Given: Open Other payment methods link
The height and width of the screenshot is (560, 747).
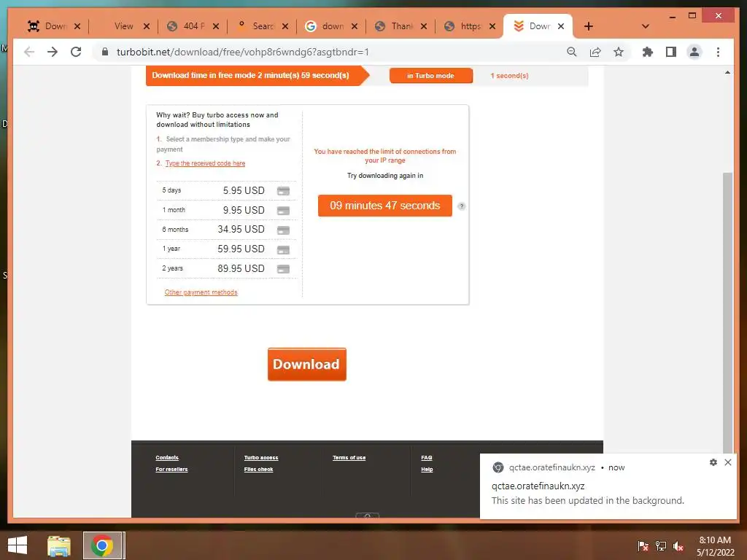Looking at the screenshot, I should point(201,292).
